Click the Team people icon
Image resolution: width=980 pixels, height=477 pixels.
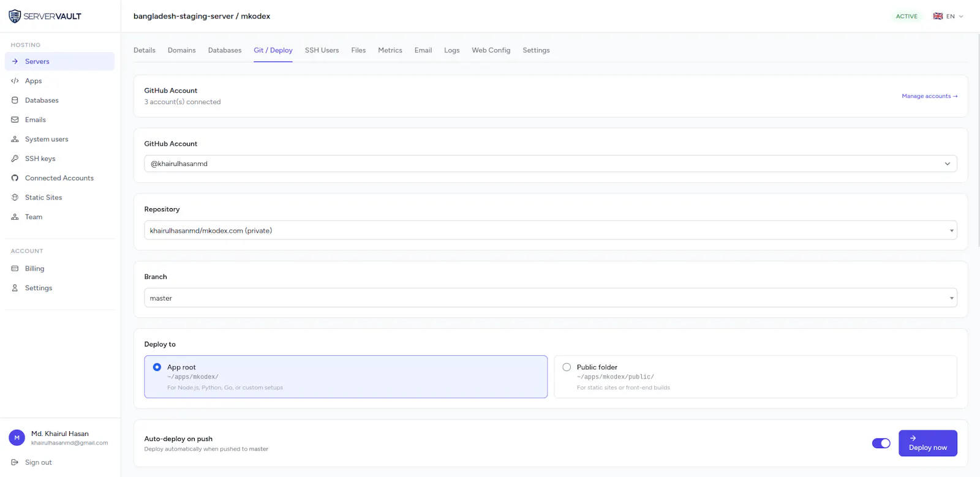(x=15, y=217)
